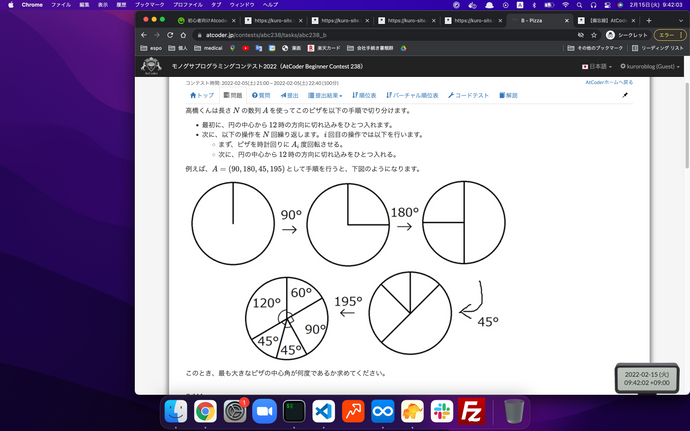Click the Chrome home icon
The height and width of the screenshot is (431, 690).
[x=183, y=35]
